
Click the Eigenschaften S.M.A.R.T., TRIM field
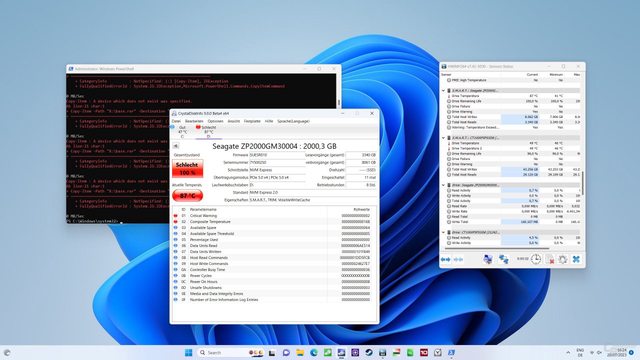(x=312, y=200)
